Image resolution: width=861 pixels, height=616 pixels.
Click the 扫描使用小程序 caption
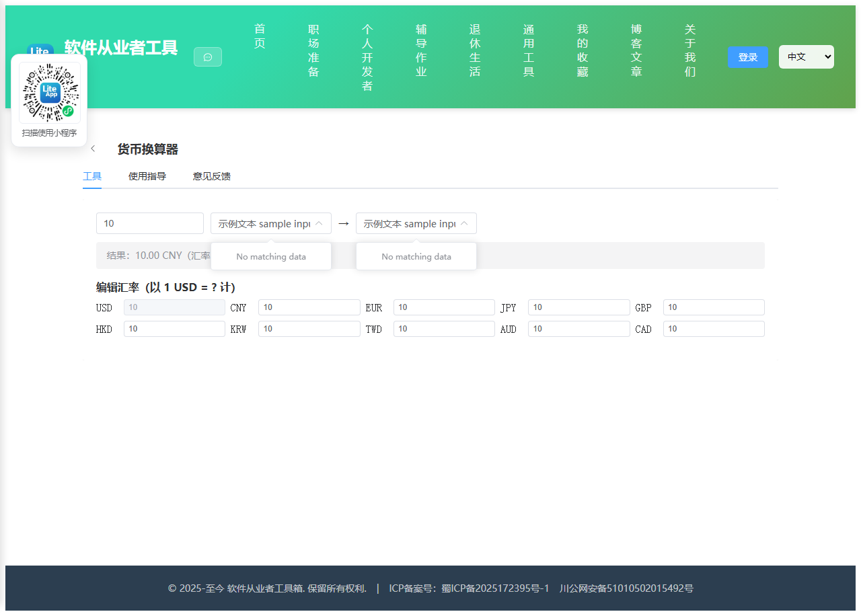(50, 133)
